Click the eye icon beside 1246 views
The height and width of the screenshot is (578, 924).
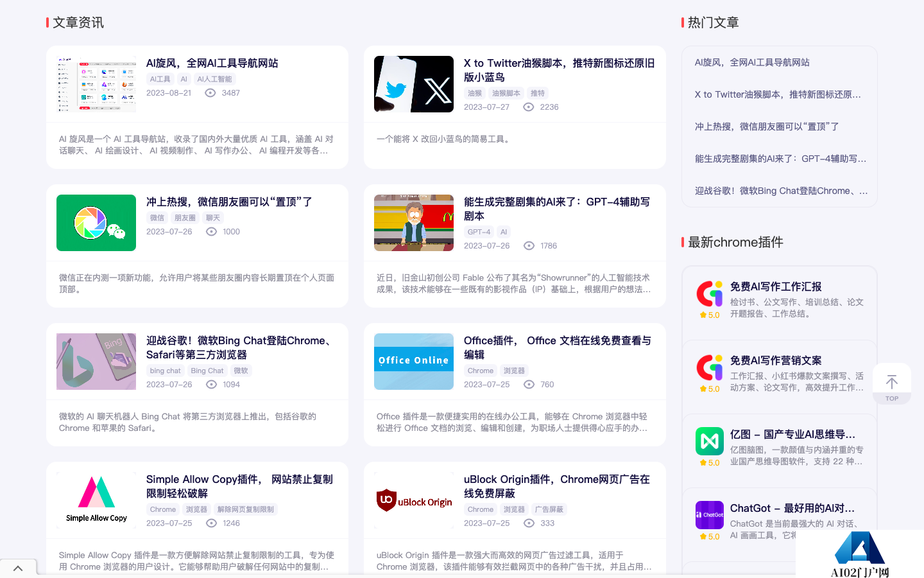(211, 523)
